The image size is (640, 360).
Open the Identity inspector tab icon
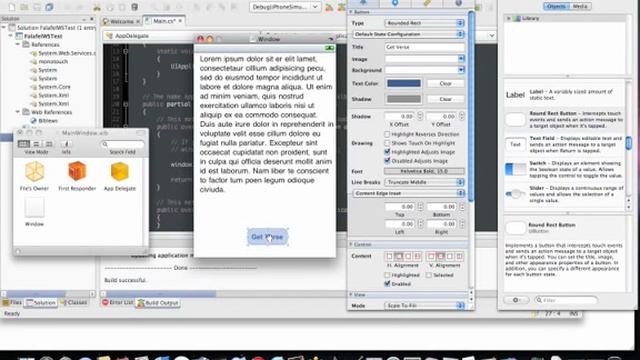(x=459, y=3)
